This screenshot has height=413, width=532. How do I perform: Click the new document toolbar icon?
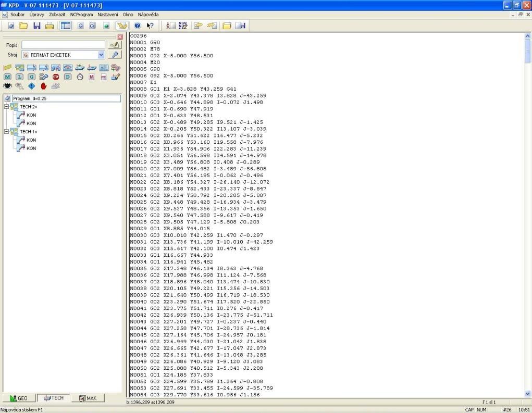11,26
